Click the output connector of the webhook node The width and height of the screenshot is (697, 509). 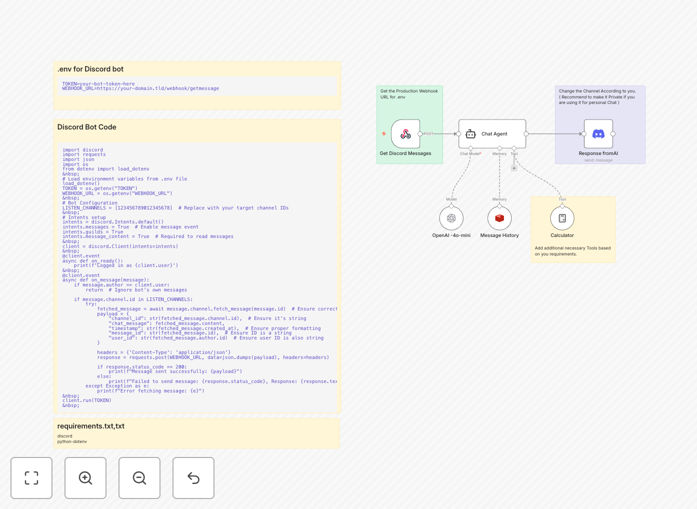tap(420, 133)
